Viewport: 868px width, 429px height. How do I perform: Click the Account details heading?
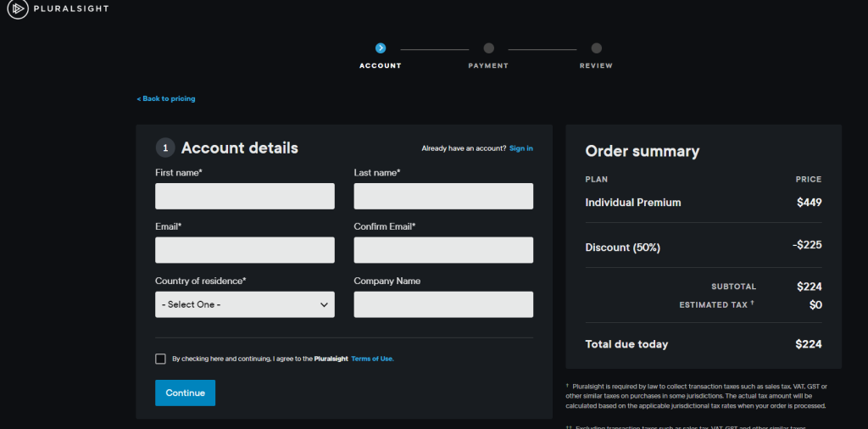pos(240,148)
